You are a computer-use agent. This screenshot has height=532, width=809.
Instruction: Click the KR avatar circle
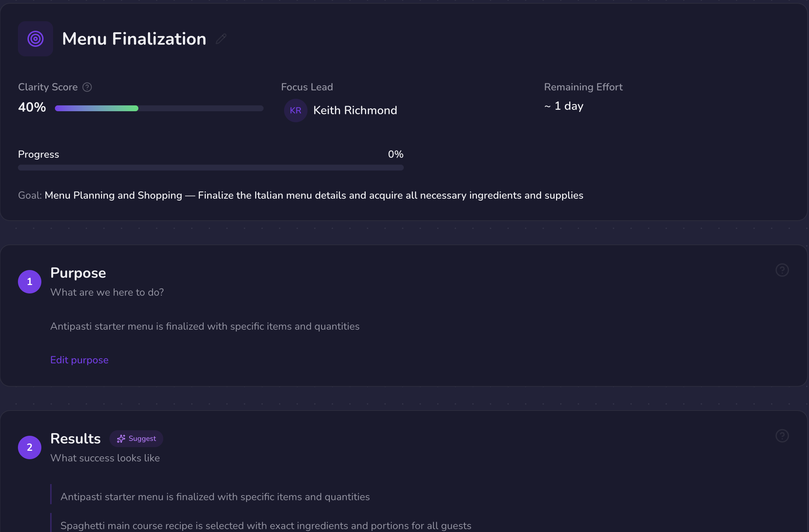pyautogui.click(x=295, y=110)
